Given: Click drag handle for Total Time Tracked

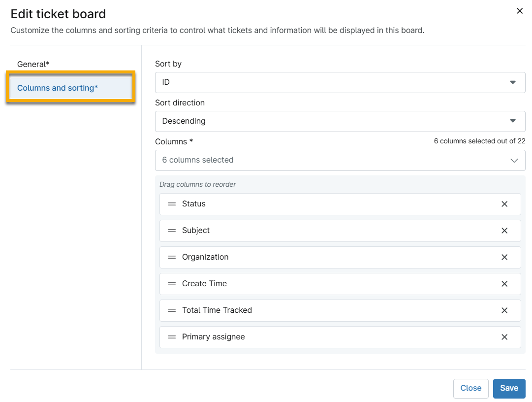Looking at the screenshot, I should tap(172, 310).
